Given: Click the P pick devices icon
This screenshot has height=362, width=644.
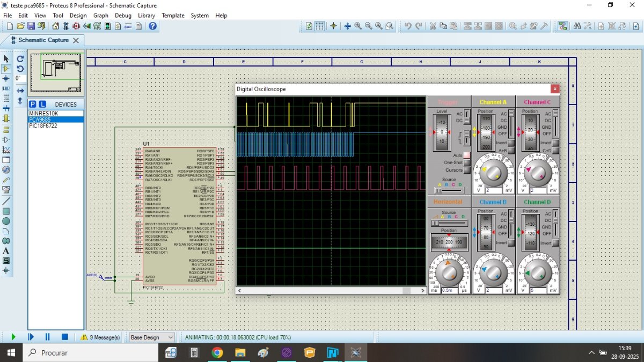Looking at the screenshot, I should click(x=33, y=104).
